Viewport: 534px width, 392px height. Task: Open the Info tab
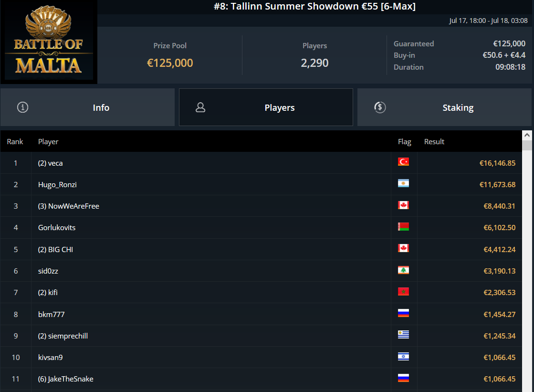[87, 107]
